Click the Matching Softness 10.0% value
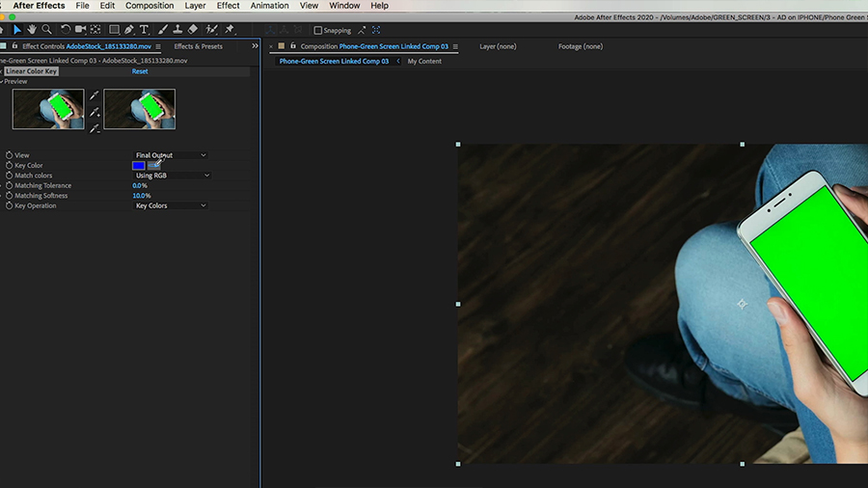 click(142, 196)
